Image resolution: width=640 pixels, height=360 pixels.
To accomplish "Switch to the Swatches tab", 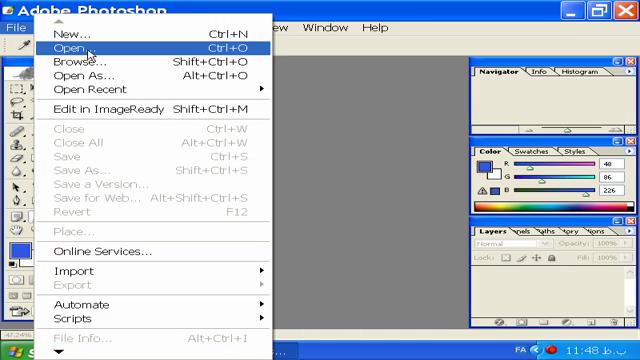I will click(x=531, y=151).
